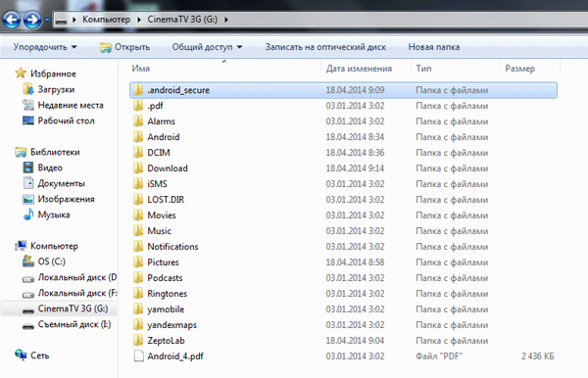This screenshot has width=588, height=378.
Task: Open the Упорядочить menu
Action: [x=45, y=47]
